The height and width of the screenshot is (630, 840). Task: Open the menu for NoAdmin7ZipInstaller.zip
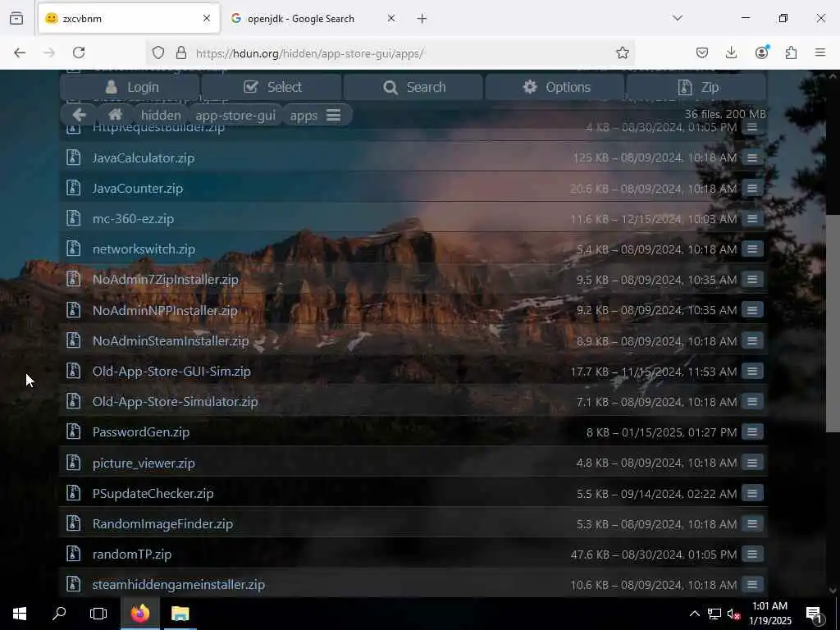(752, 279)
